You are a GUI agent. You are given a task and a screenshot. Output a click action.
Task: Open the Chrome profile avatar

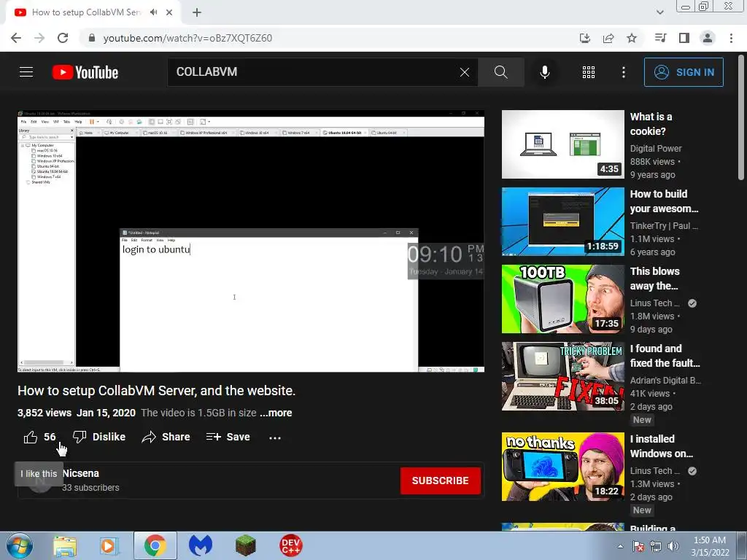coord(708,38)
